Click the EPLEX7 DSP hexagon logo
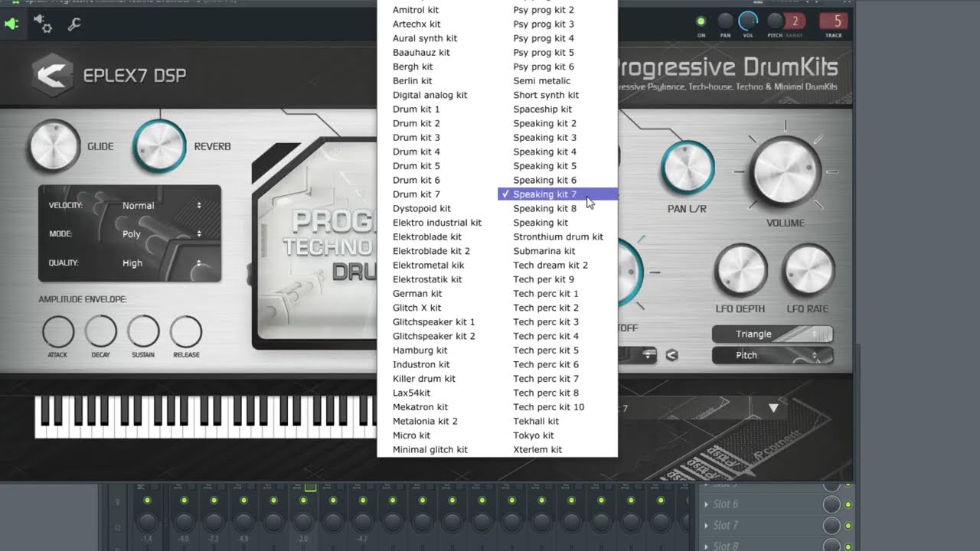Image resolution: width=980 pixels, height=551 pixels. (53, 75)
